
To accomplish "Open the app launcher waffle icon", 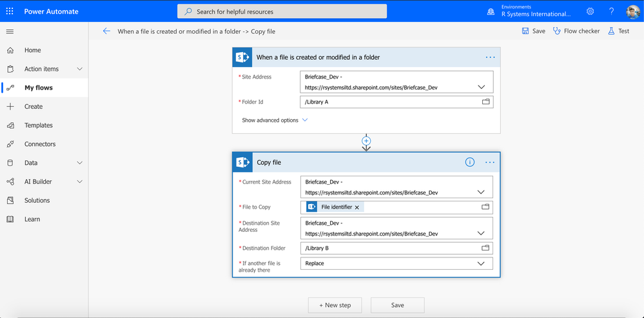I will coord(10,11).
